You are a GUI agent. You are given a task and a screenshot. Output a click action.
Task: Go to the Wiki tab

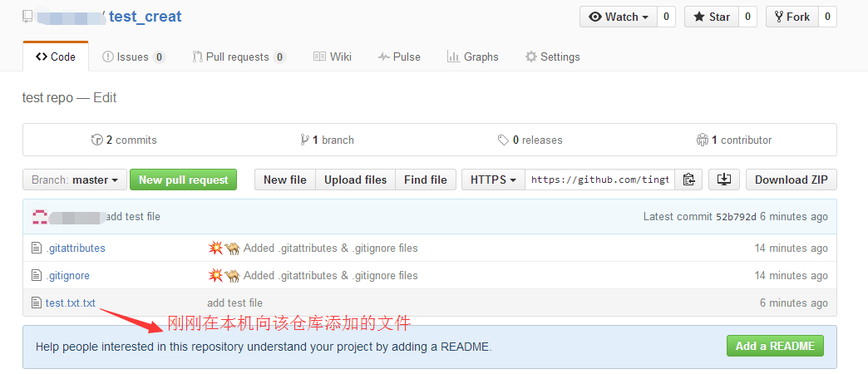[x=332, y=57]
